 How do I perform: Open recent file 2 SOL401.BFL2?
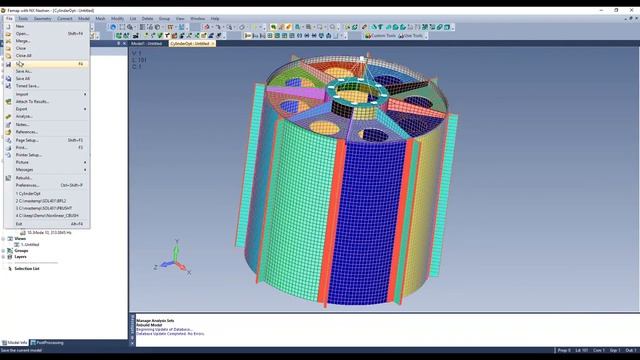tap(47, 201)
